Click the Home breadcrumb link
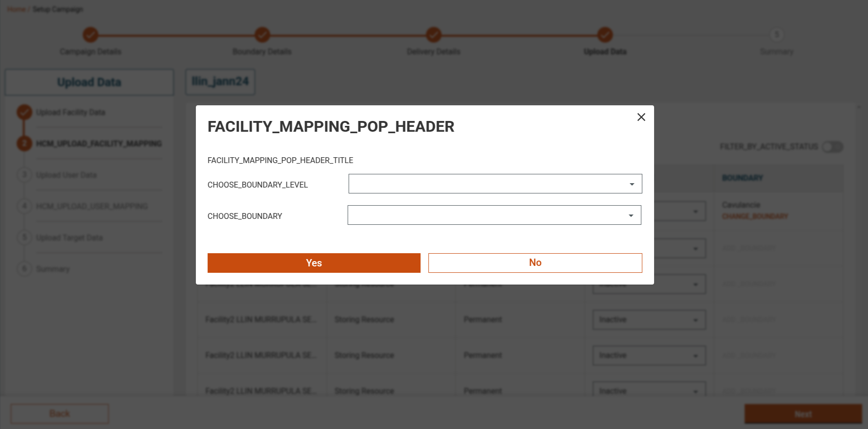 coord(16,9)
